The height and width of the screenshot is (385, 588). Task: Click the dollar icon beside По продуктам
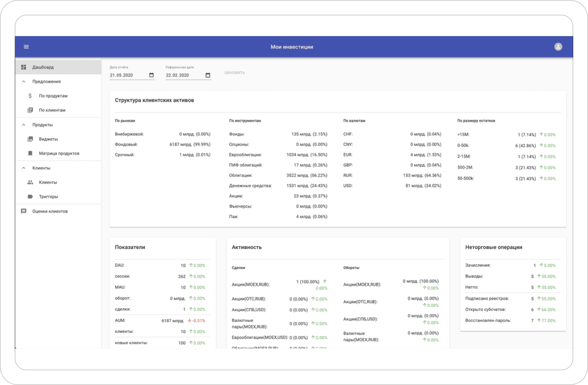point(30,96)
